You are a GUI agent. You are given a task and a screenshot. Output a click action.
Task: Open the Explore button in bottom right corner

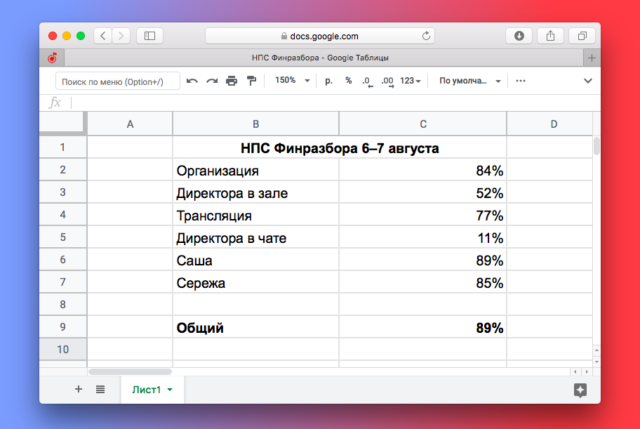580,390
